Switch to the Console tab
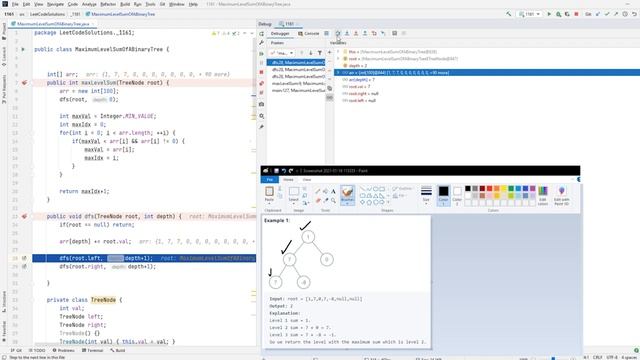640x360 pixels. point(309,33)
